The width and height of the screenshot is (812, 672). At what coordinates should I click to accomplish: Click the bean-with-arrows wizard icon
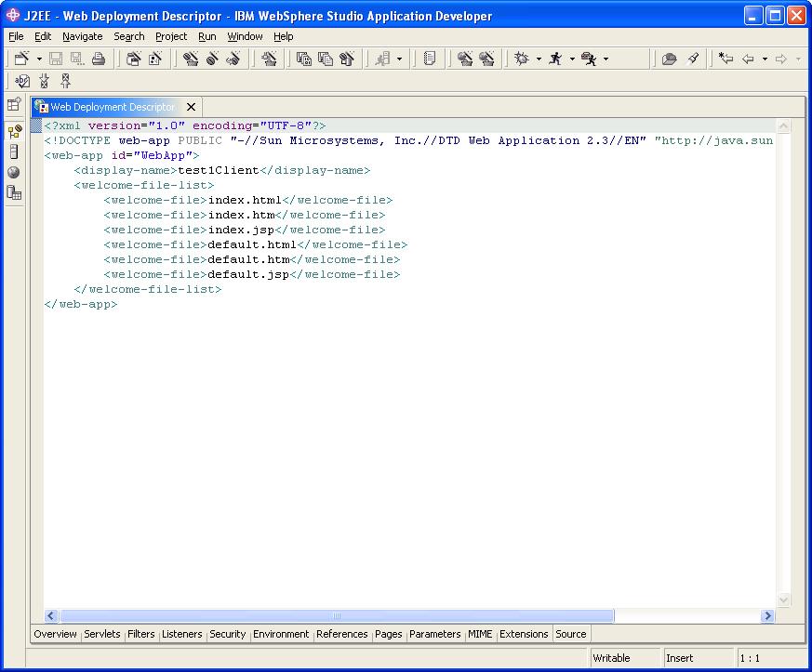click(233, 59)
